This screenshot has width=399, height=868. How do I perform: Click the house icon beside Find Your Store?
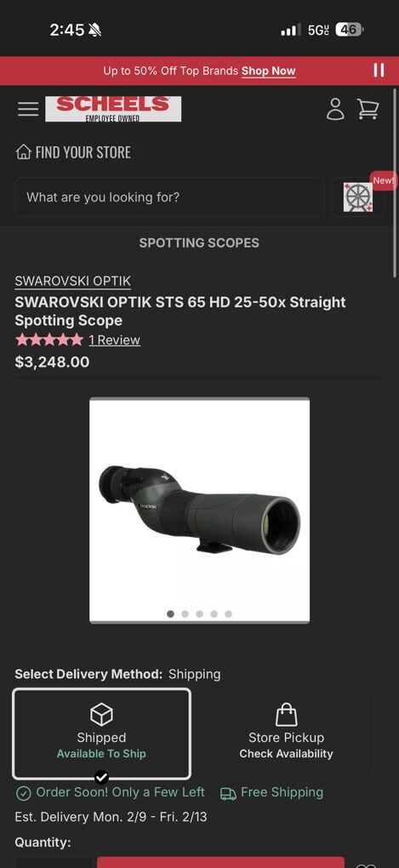pyautogui.click(x=23, y=152)
